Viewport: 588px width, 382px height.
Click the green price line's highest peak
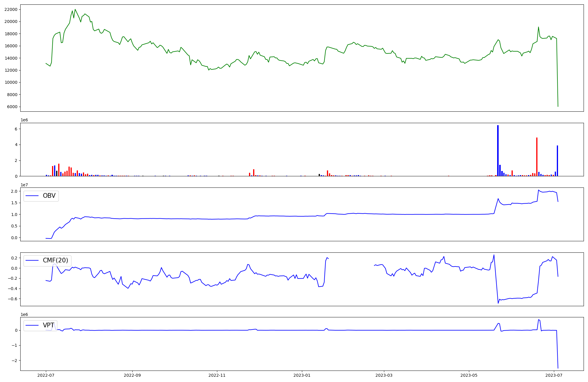point(75,9)
